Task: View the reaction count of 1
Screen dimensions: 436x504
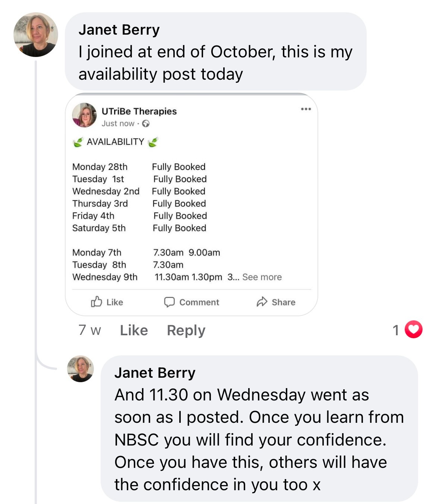Action: click(396, 330)
